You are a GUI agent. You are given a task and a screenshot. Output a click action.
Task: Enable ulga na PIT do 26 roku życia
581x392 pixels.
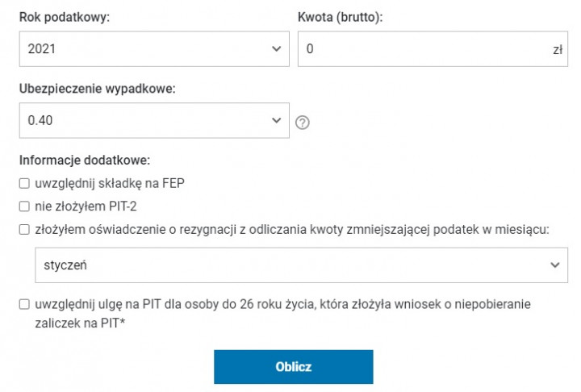coord(24,305)
